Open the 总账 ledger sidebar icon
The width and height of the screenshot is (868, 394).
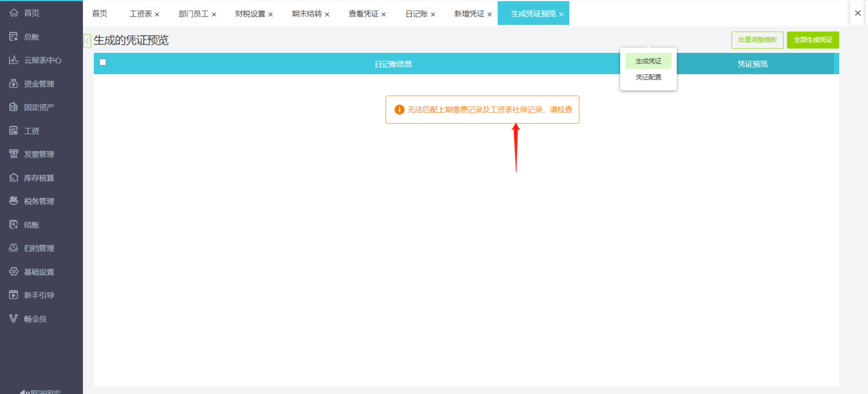(x=13, y=37)
